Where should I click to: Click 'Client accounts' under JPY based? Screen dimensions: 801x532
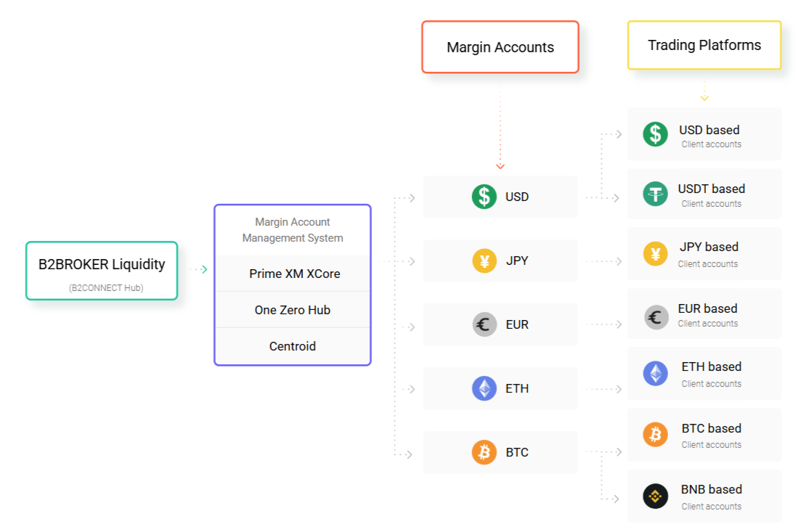point(708,264)
